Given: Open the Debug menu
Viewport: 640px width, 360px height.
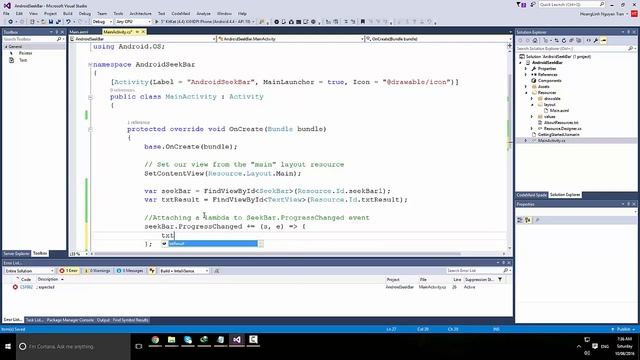Looking at the screenshot, I should [85, 13].
